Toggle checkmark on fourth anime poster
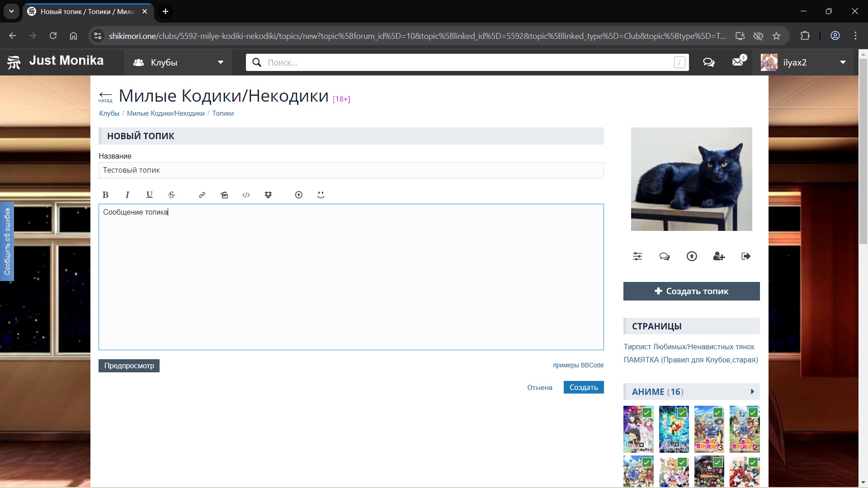The image size is (868, 488). pyautogui.click(x=753, y=413)
